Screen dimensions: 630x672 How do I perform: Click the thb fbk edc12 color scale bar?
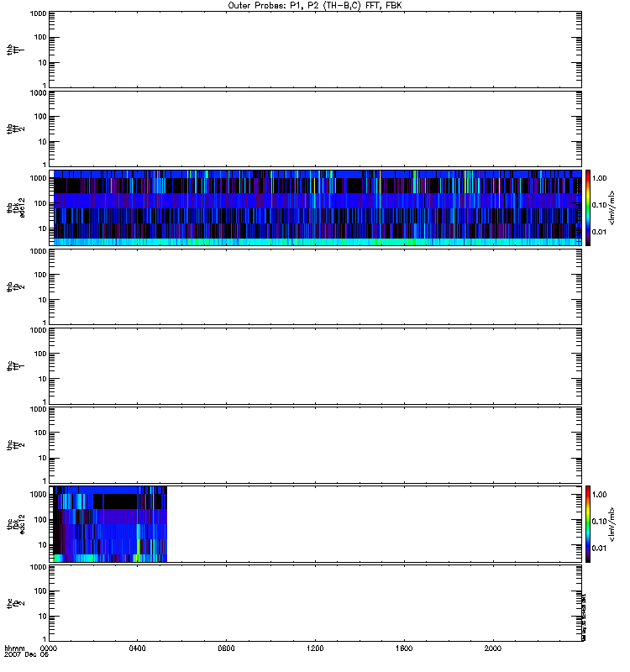click(589, 207)
